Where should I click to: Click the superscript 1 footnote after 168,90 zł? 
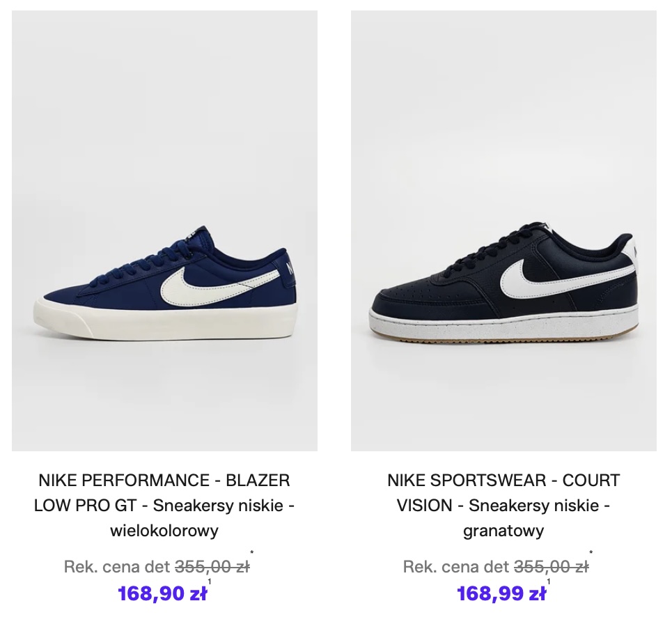(x=210, y=582)
